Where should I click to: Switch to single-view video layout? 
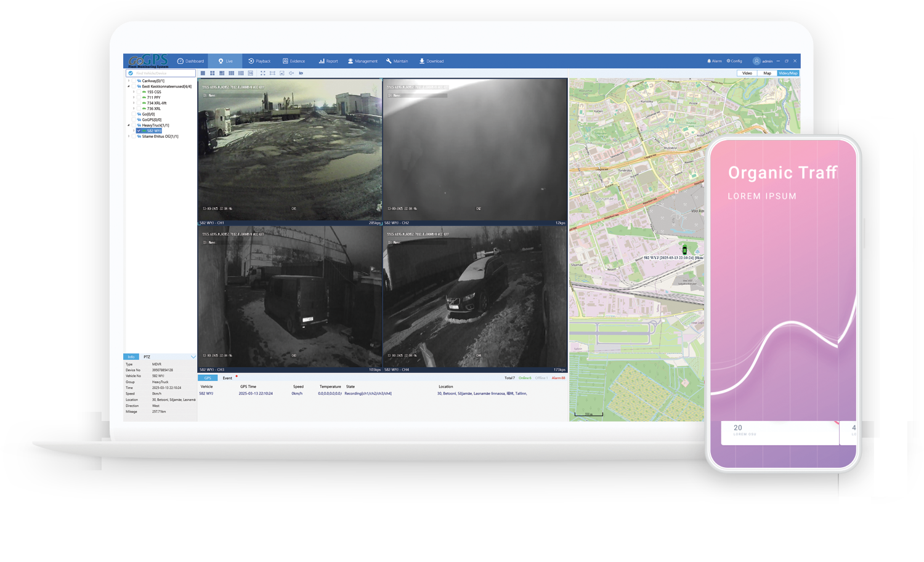pyautogui.click(x=203, y=73)
